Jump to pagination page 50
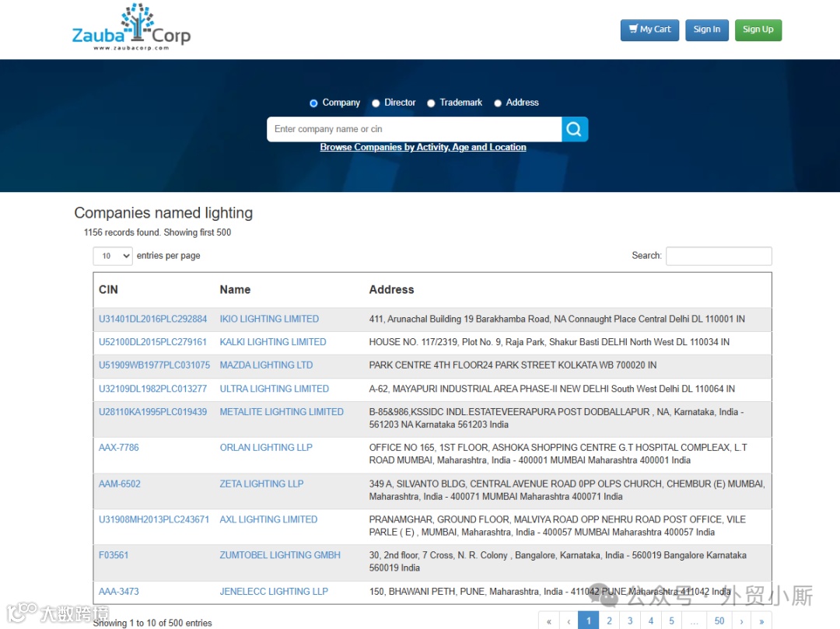 (719, 621)
